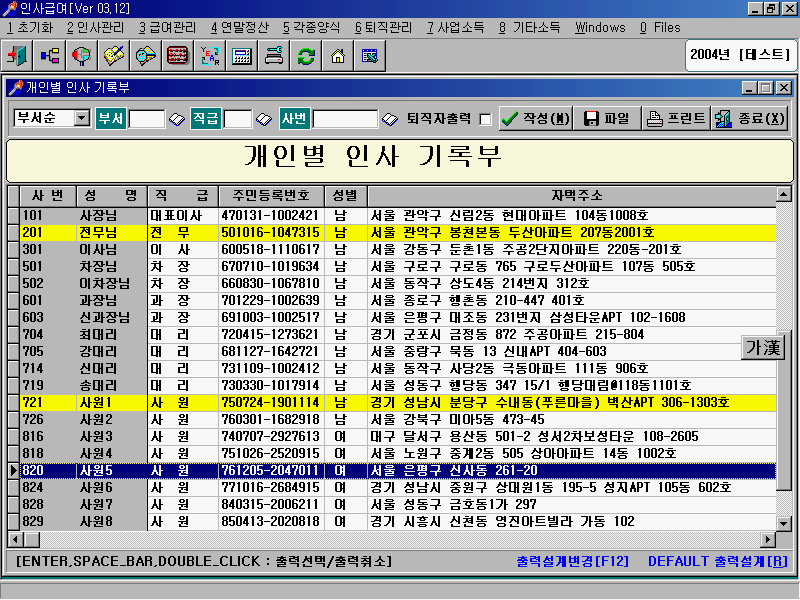The width and height of the screenshot is (800, 600).
Task: Click the 작성(M) button
Action: point(535,118)
